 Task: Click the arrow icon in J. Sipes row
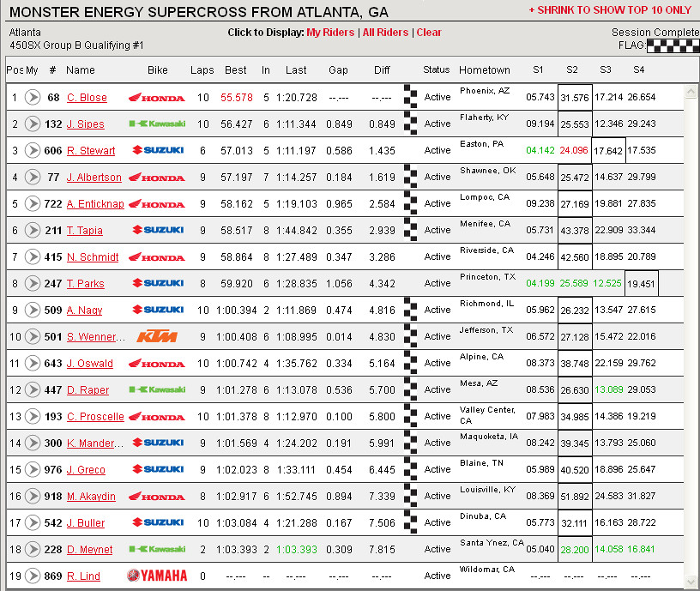(x=32, y=124)
